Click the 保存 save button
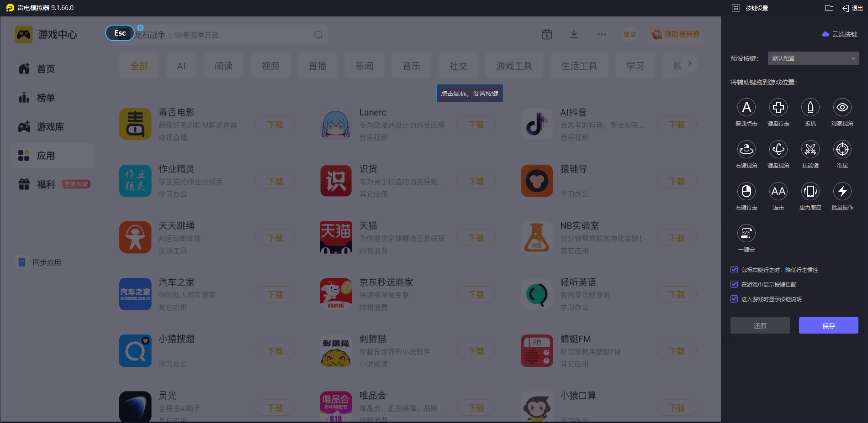 pos(829,325)
